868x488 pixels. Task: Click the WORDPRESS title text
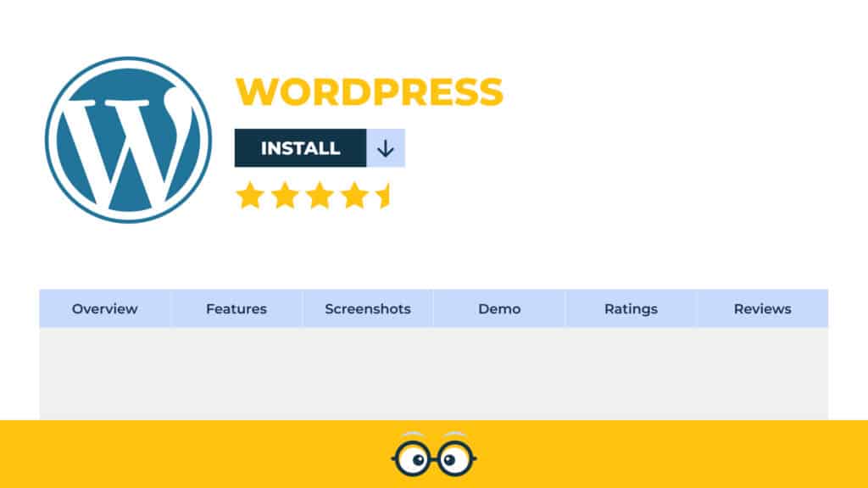pyautogui.click(x=370, y=91)
